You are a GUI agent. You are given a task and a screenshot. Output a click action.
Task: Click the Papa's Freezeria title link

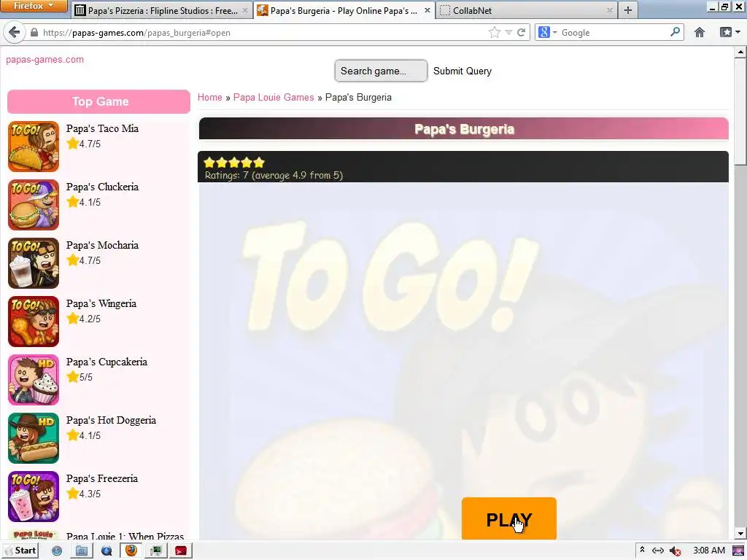[x=102, y=478]
